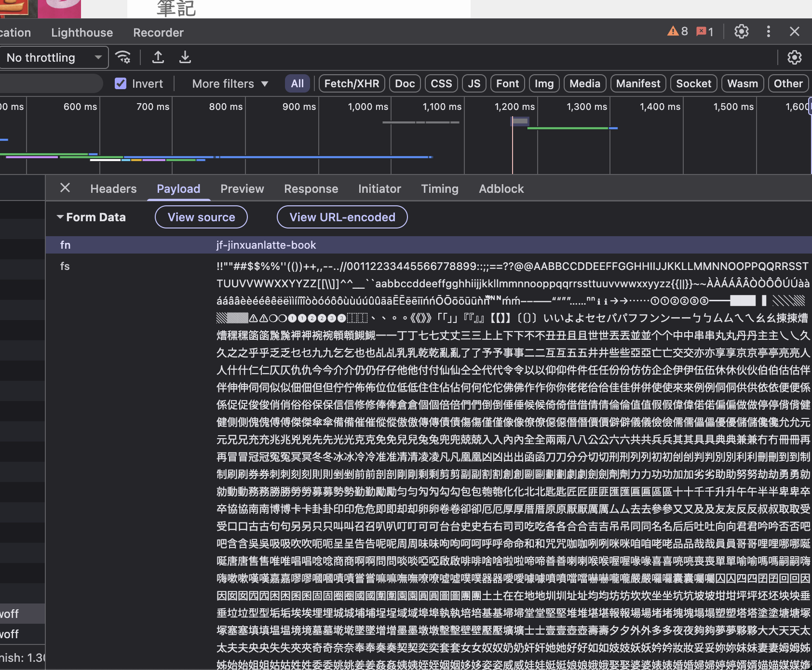The height and width of the screenshot is (670, 812).
Task: Click the warnings count indicator
Action: tap(677, 32)
